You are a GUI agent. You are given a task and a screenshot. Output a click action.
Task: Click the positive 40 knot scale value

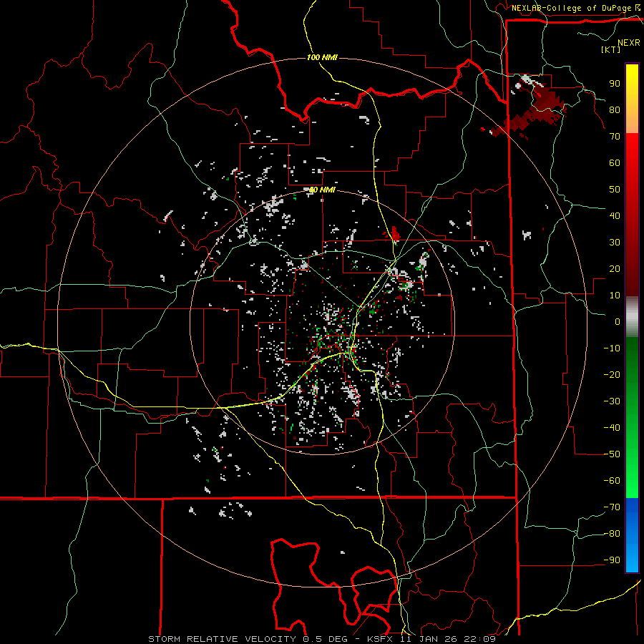(x=615, y=215)
